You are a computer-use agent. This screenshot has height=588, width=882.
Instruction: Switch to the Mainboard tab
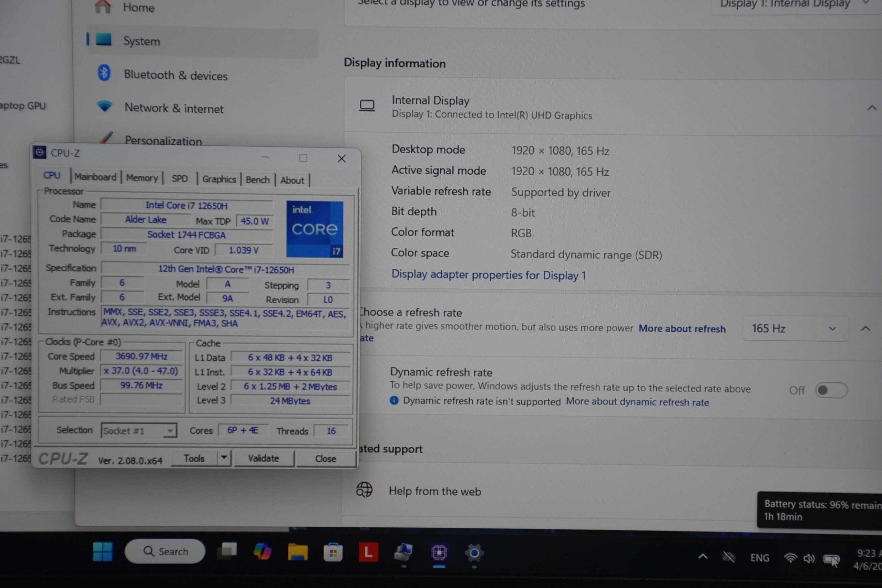point(95,177)
